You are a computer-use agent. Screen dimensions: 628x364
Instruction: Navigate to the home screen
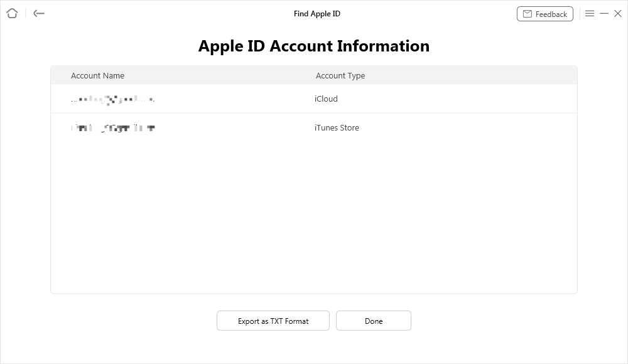point(11,13)
